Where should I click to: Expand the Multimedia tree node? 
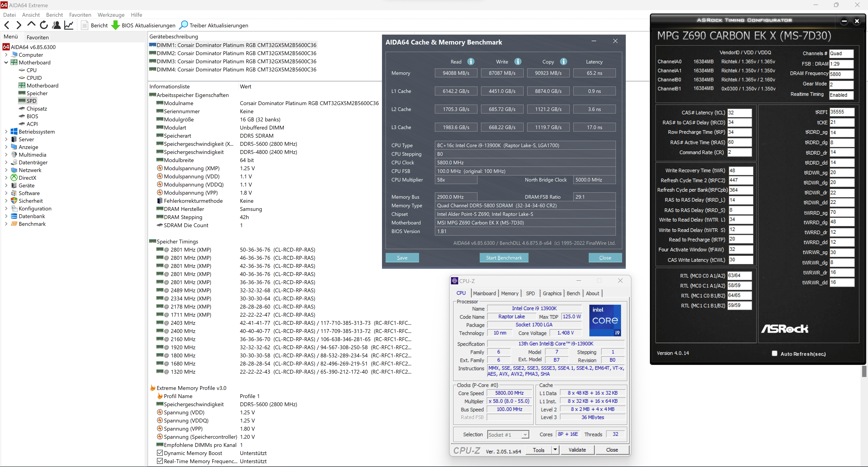coord(6,155)
